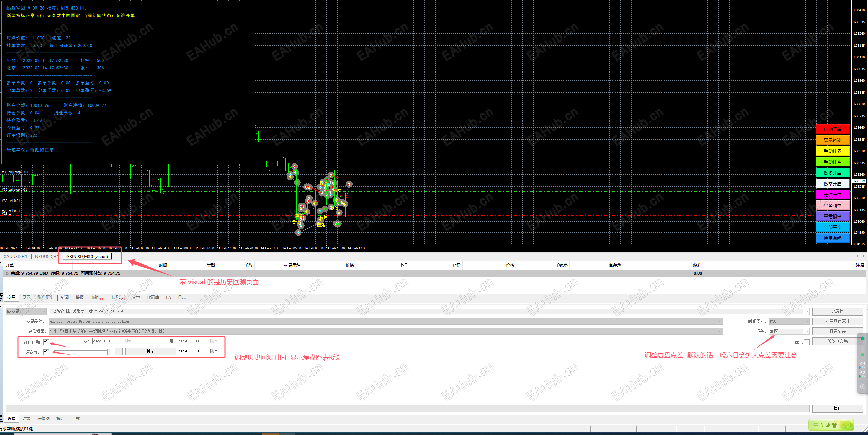Click the 中 language icon in IME toolbar
The width and height of the screenshot is (868, 435).
click(x=816, y=425)
